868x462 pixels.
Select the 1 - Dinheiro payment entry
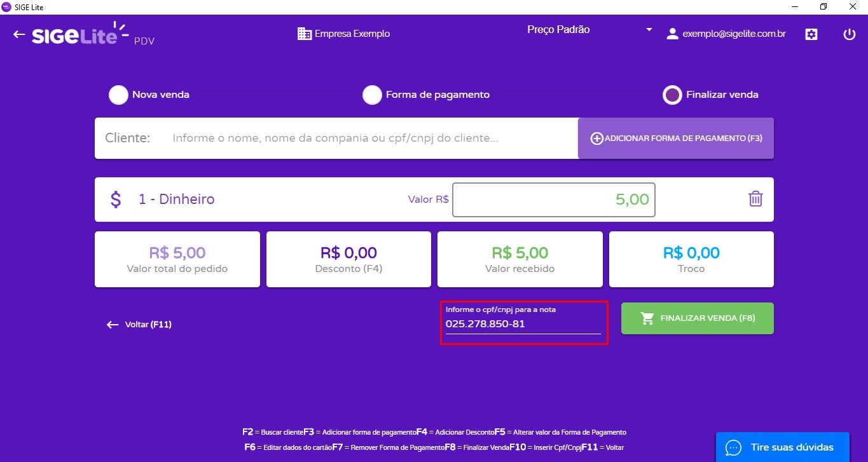point(176,199)
